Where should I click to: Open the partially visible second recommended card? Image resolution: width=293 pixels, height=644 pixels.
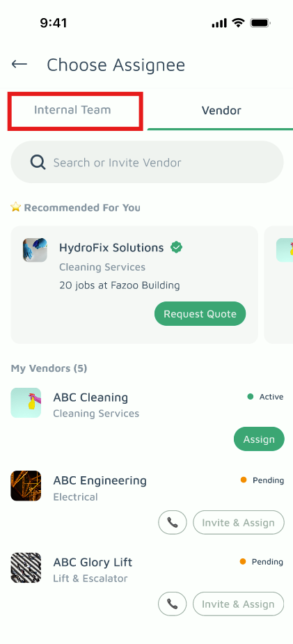pyautogui.click(x=278, y=285)
